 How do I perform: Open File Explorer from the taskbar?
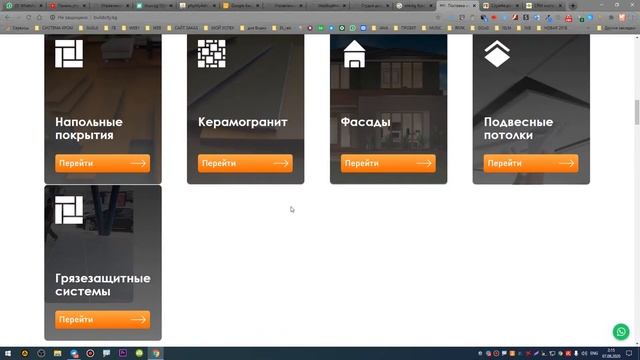click(x=58, y=353)
